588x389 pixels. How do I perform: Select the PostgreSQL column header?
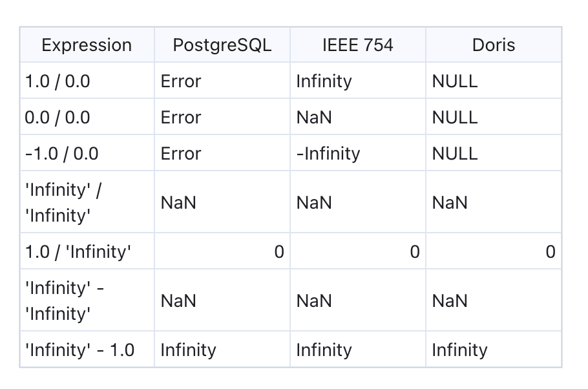tap(222, 45)
